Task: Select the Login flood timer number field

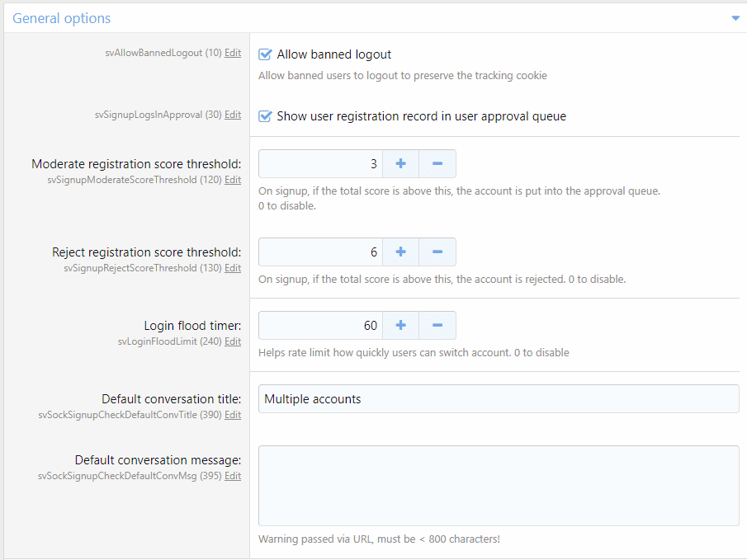Action: [320, 325]
